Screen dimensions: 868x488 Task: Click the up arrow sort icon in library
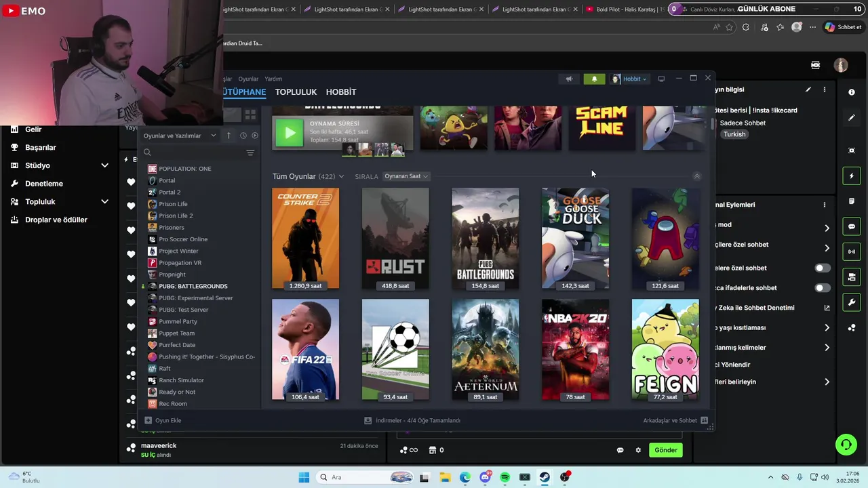tap(229, 136)
